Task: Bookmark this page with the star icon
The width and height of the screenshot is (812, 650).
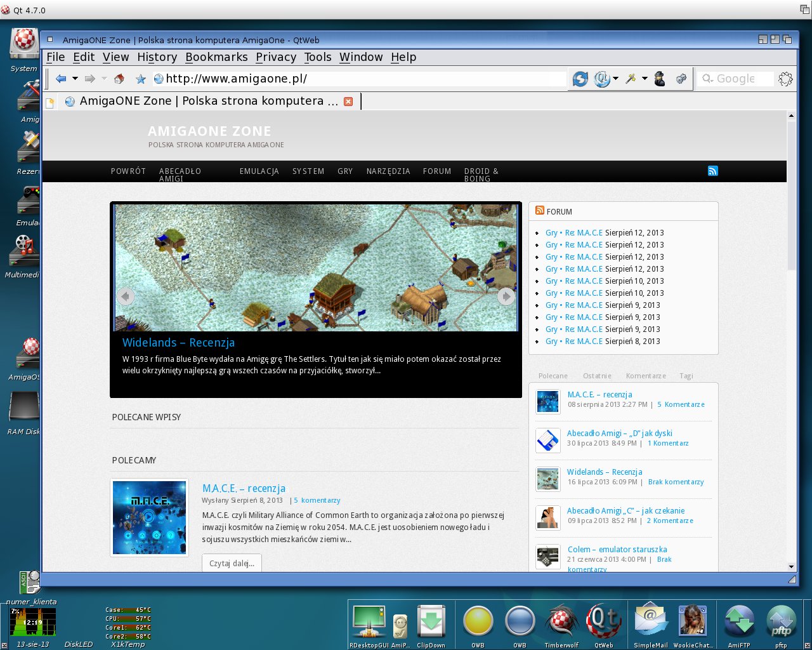Action: click(141, 79)
